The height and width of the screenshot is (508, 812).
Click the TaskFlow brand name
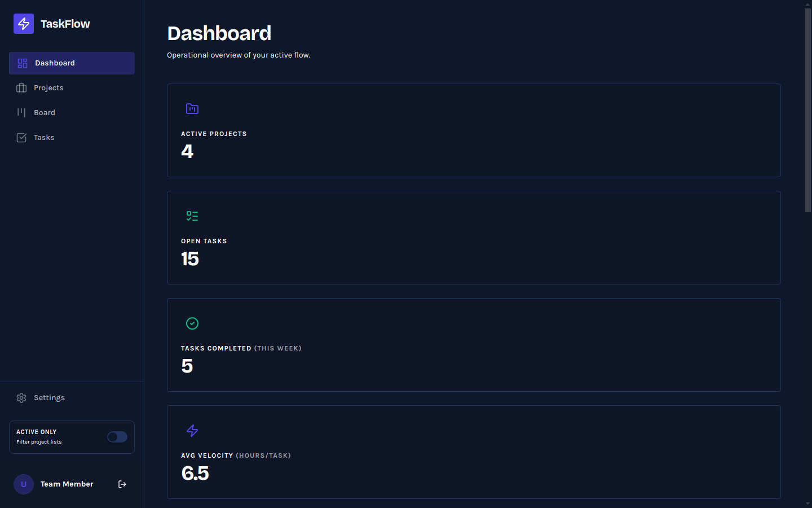pos(65,24)
